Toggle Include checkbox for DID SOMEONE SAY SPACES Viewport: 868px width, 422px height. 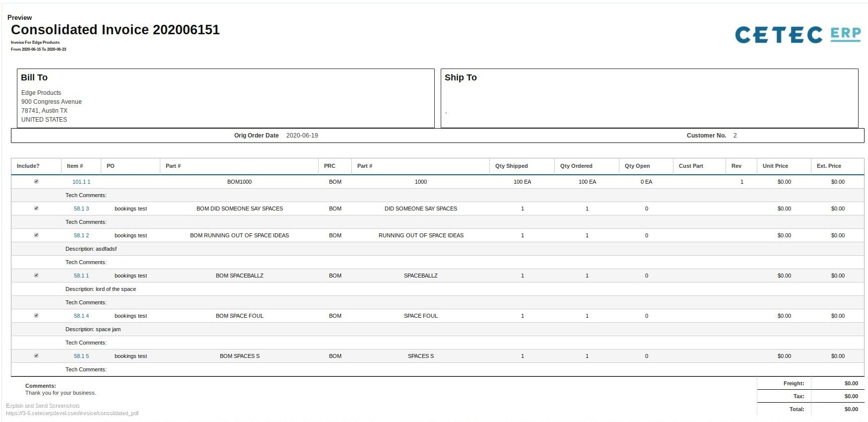pos(36,209)
